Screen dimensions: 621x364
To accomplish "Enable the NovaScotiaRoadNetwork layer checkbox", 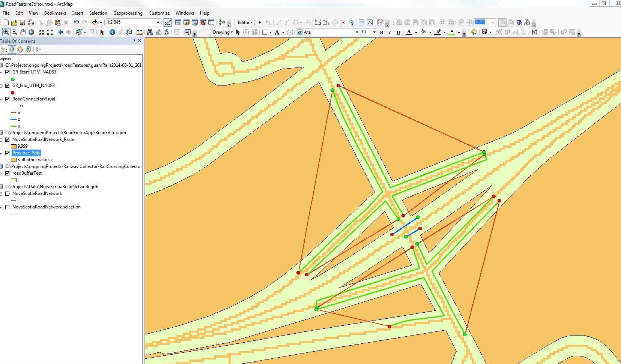I will click(7, 193).
